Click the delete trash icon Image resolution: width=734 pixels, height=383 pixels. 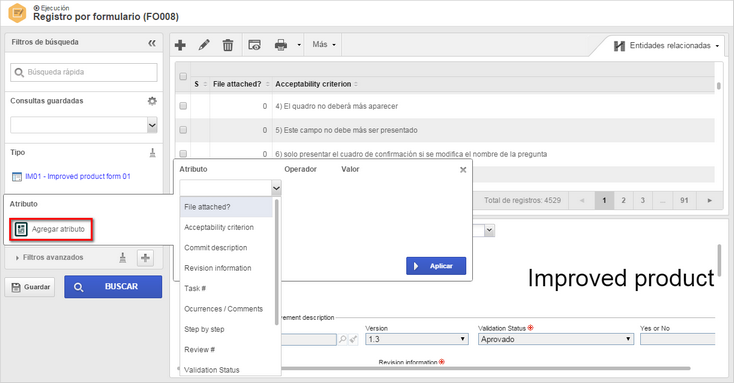pos(228,45)
